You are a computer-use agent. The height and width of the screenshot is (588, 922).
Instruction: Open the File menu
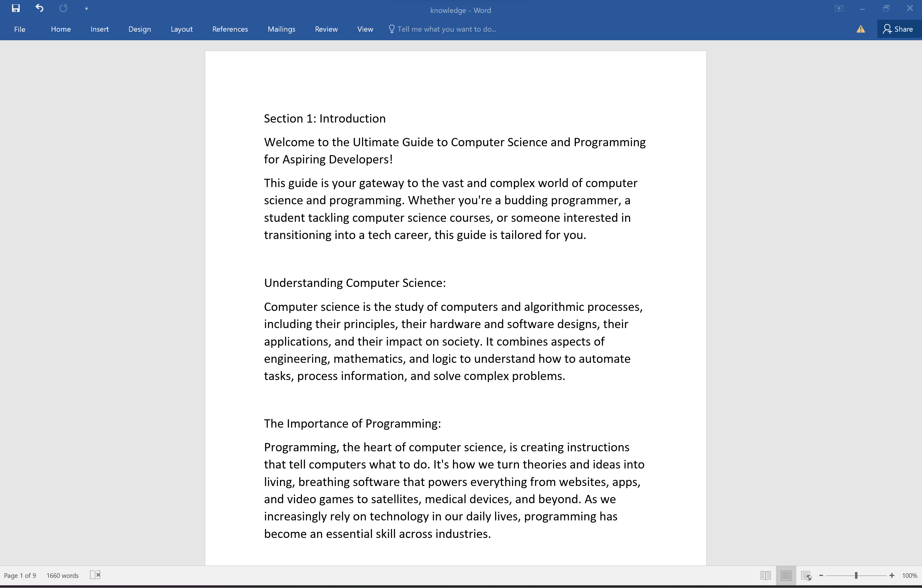coord(20,29)
